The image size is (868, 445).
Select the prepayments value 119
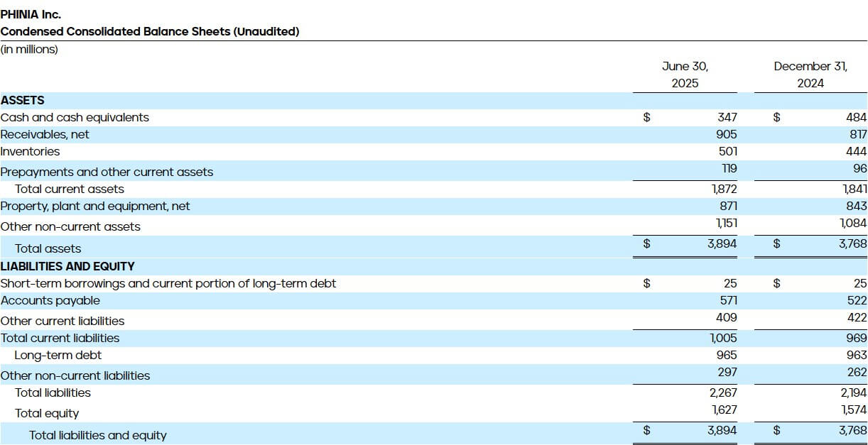tap(729, 169)
